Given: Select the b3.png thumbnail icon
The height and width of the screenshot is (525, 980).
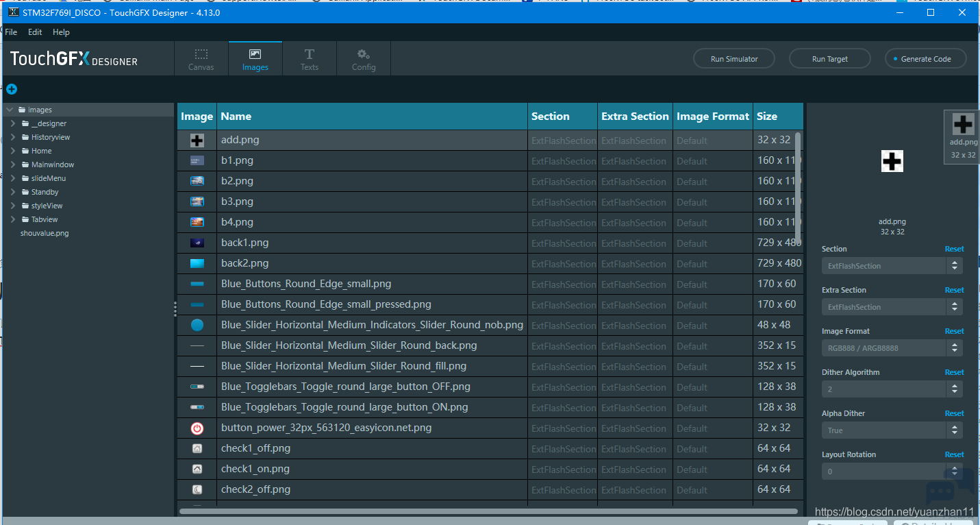Looking at the screenshot, I should (x=197, y=202).
